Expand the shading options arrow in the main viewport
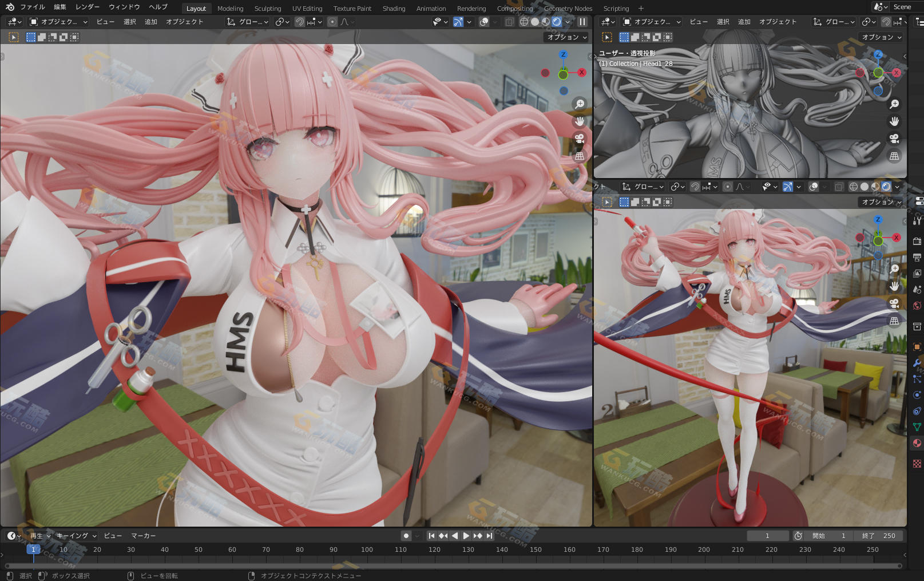Image resolution: width=924 pixels, height=581 pixels. point(568,22)
